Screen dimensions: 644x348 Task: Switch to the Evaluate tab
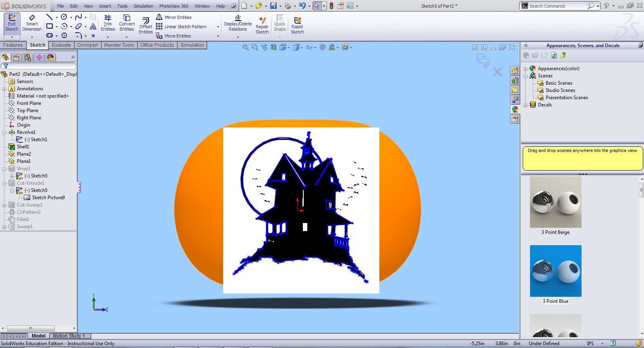point(61,45)
